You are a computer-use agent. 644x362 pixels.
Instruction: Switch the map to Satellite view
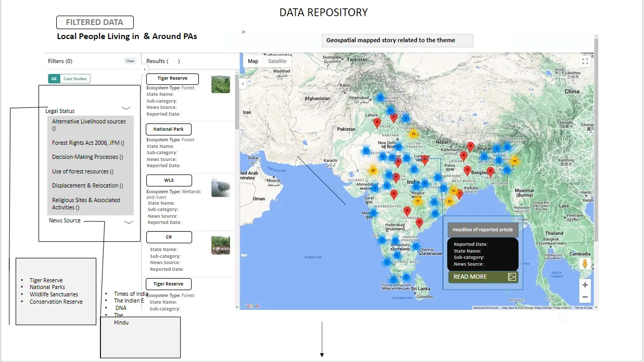point(277,61)
